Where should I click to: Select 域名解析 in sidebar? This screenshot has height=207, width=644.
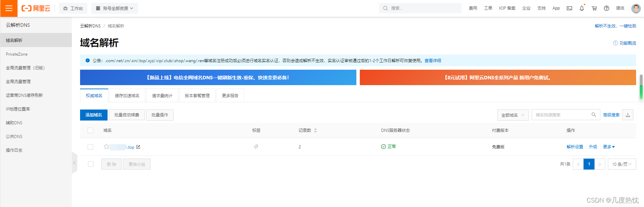pyautogui.click(x=36, y=40)
